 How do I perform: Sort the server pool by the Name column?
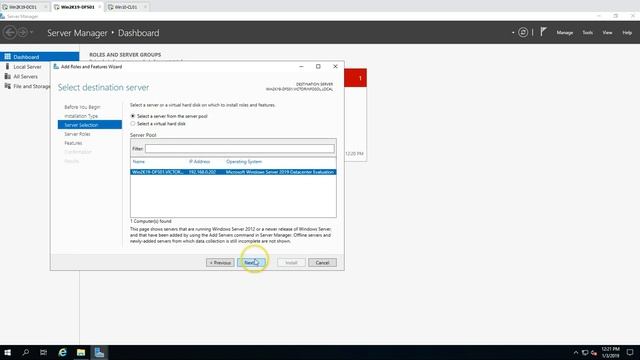[x=138, y=162]
